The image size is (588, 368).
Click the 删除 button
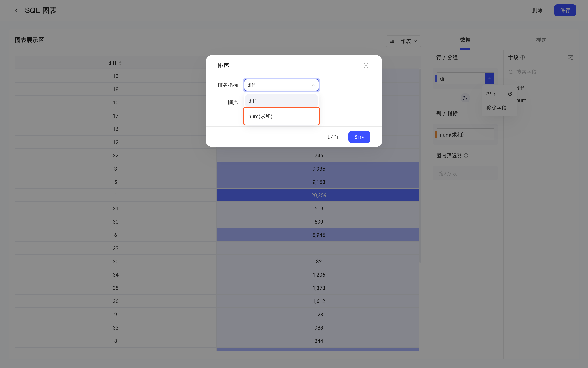coord(537,10)
